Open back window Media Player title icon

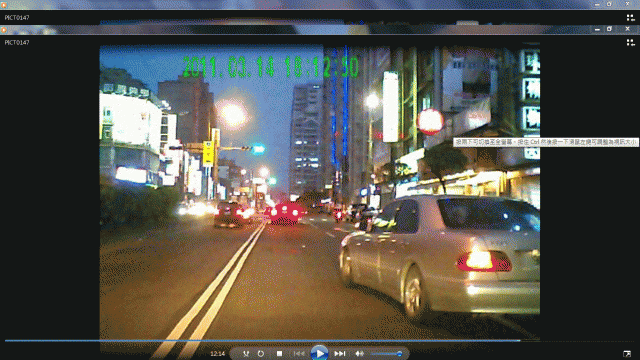click(x=4, y=5)
